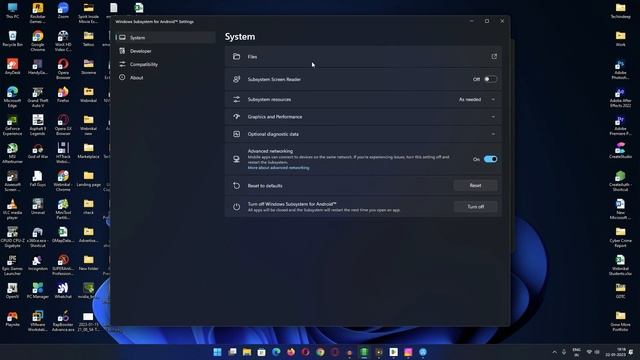Select Microsoft Edge desktop shortcut
Viewport: 640px width, 360px height.
click(x=12, y=97)
